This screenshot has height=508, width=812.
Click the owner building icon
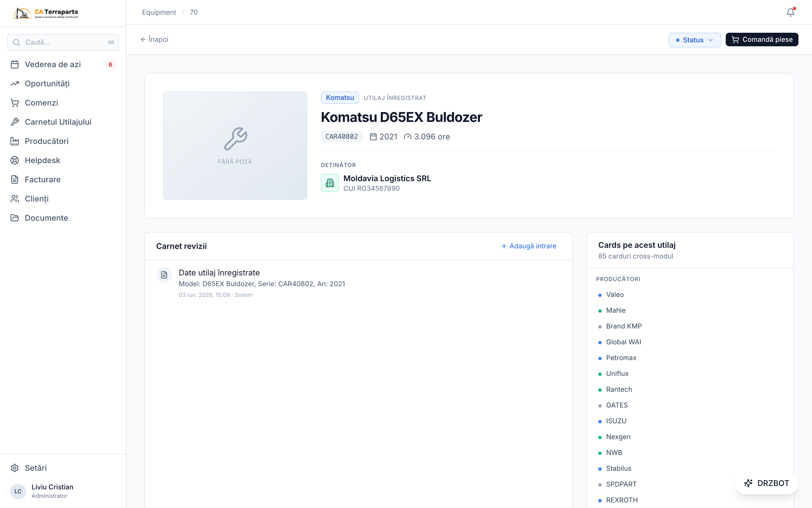coord(330,183)
